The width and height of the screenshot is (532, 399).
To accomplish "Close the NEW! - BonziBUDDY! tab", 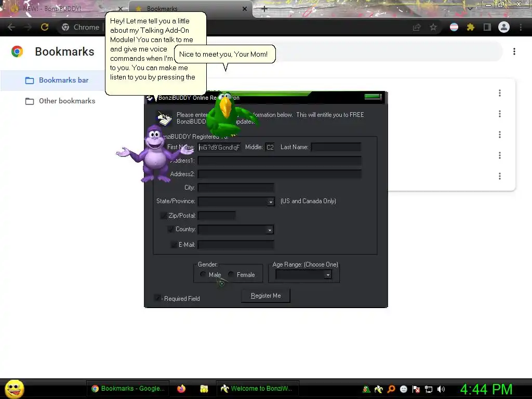I will 120,9.
